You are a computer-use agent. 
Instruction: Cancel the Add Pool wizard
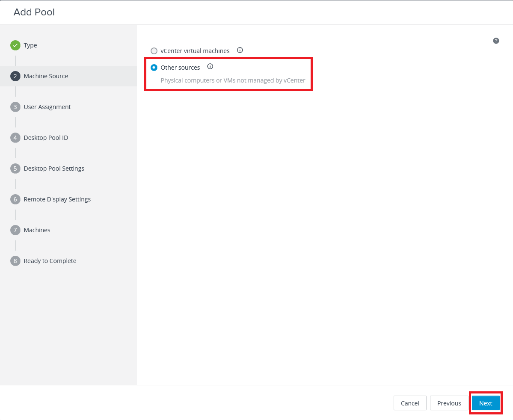pos(409,403)
